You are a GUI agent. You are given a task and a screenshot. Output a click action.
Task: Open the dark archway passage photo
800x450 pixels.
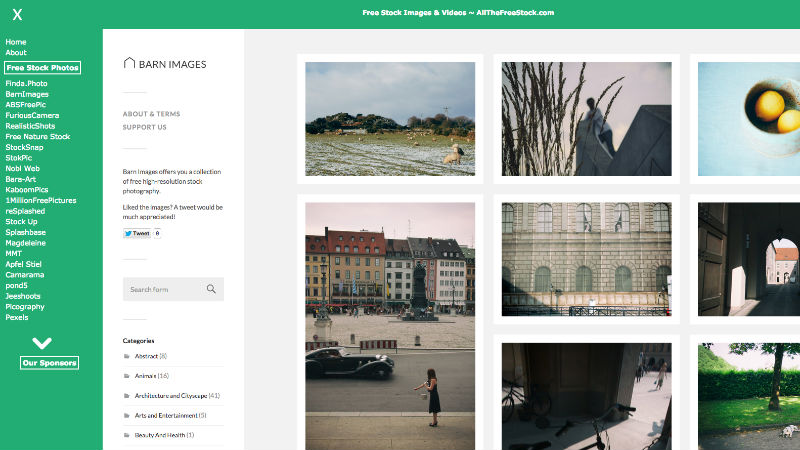point(748,259)
